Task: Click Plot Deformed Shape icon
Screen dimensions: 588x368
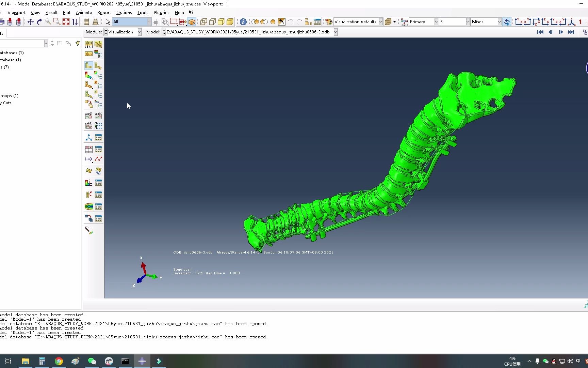Action: [98, 65]
